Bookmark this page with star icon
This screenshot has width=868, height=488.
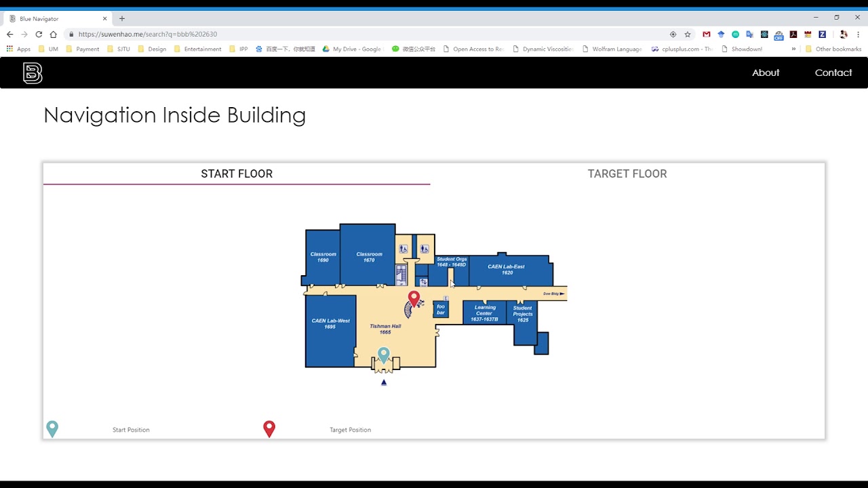coord(688,34)
